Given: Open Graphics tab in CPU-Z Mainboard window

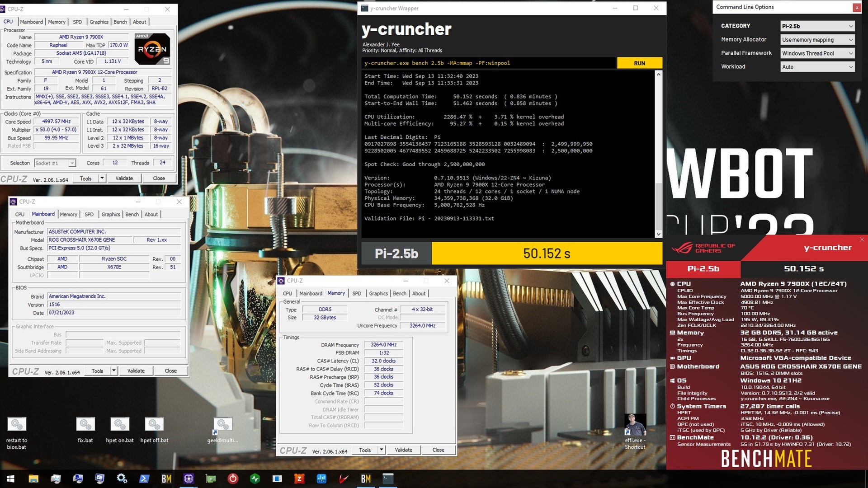Looking at the screenshot, I should click(111, 214).
